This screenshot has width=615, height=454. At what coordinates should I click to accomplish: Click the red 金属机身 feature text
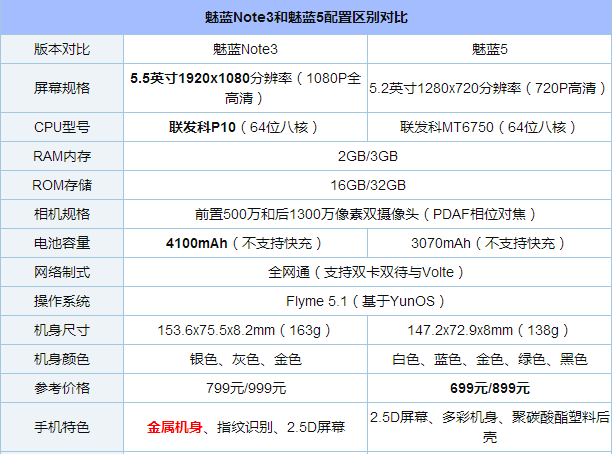point(175,427)
